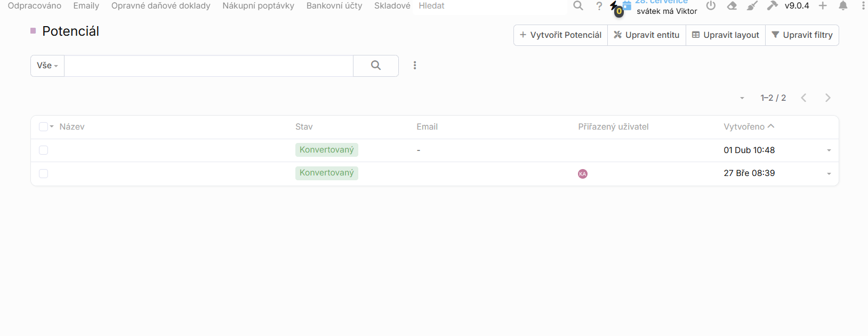The width and height of the screenshot is (868, 336).
Task: Check the row created 01 Dub 10:48
Action: (x=44, y=150)
